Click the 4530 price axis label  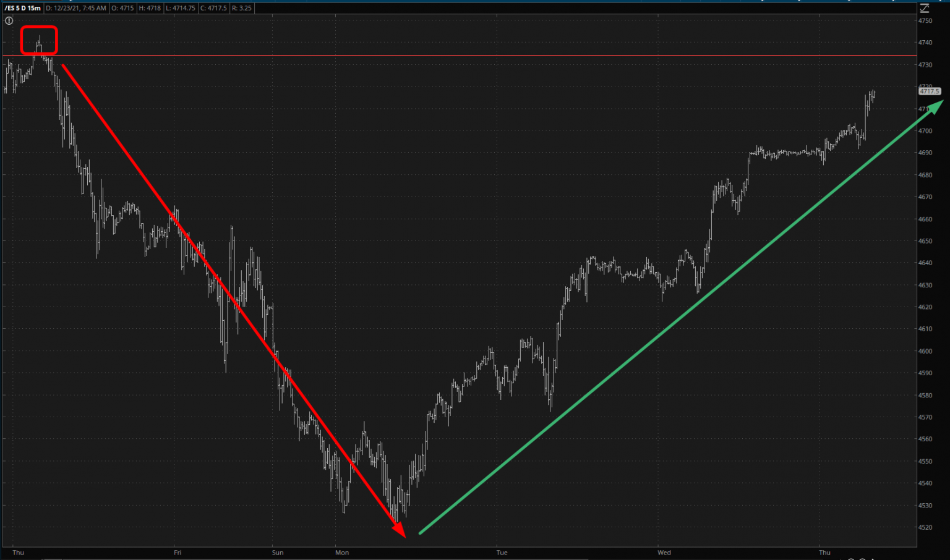tap(925, 506)
